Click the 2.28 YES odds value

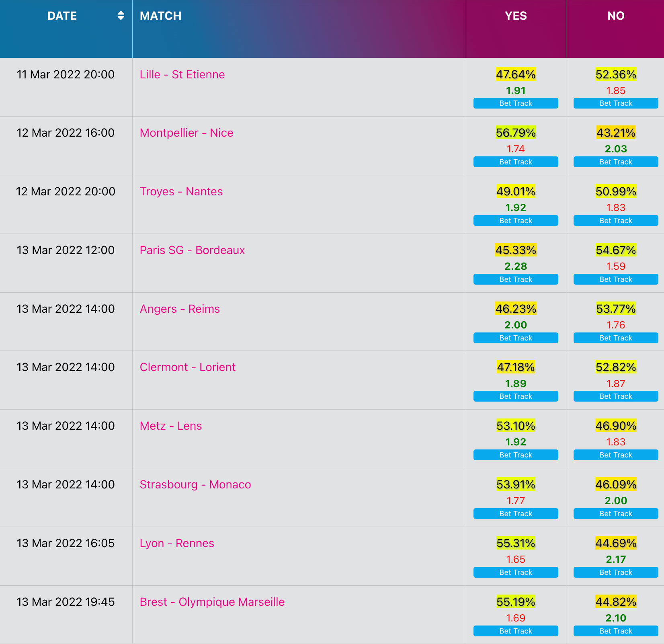516,267
